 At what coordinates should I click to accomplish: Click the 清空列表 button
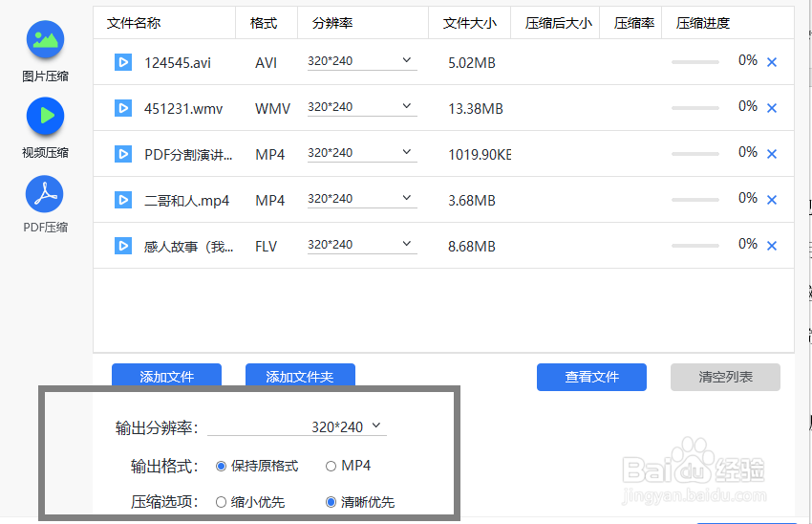click(x=725, y=377)
